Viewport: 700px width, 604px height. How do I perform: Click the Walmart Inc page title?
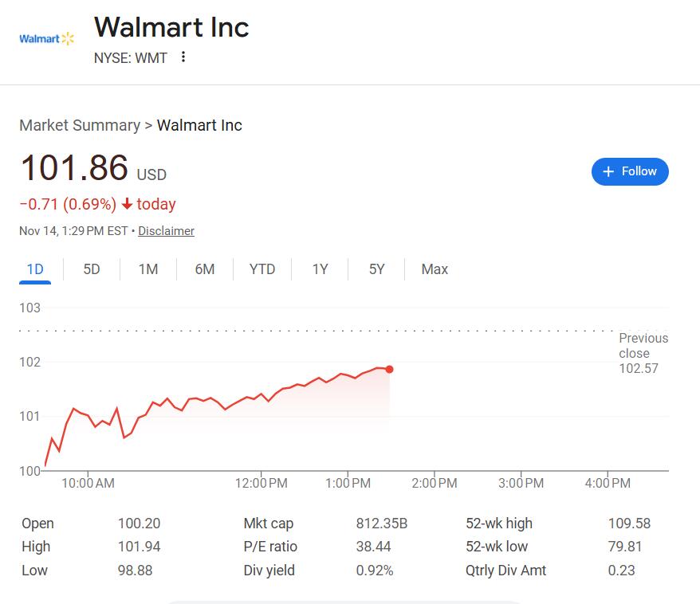[x=171, y=27]
